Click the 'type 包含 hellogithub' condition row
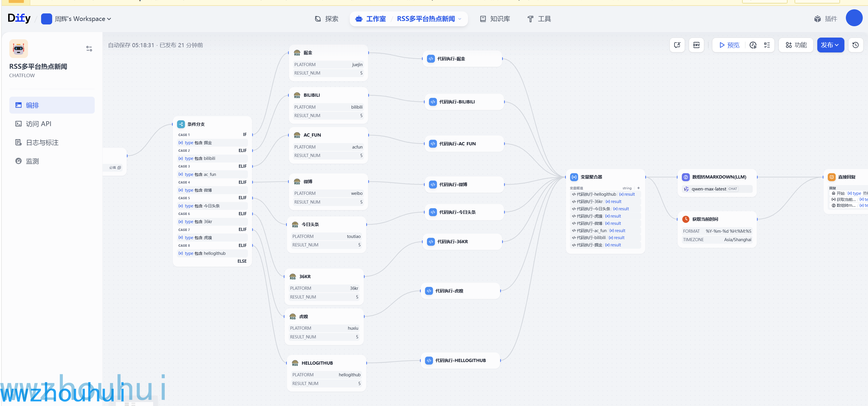This screenshot has height=406, width=868. pyautogui.click(x=212, y=253)
